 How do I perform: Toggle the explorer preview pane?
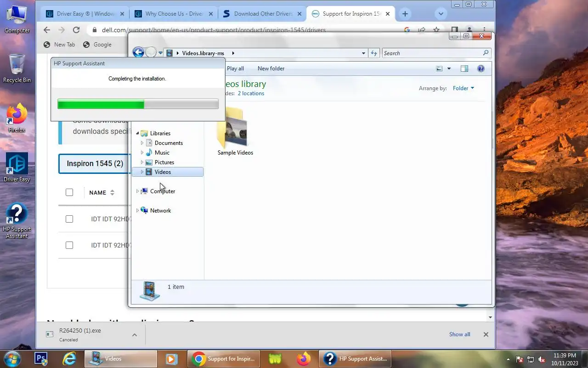coord(464,69)
